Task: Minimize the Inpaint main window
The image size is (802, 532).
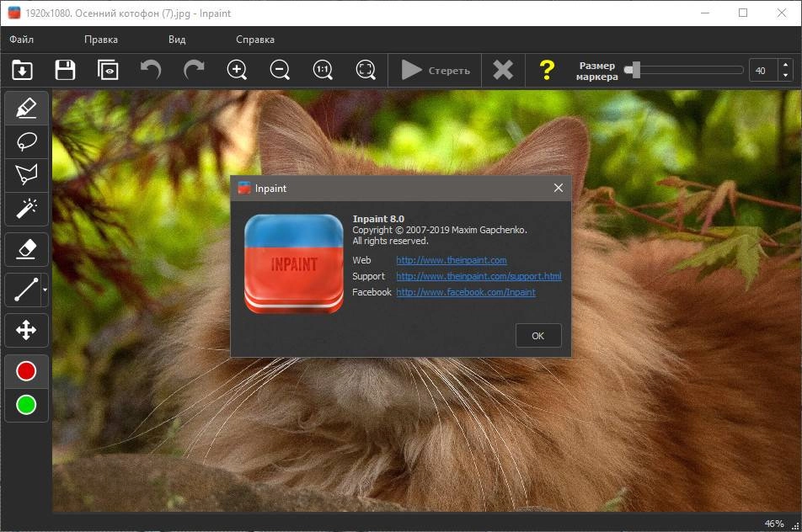Action: coord(705,13)
